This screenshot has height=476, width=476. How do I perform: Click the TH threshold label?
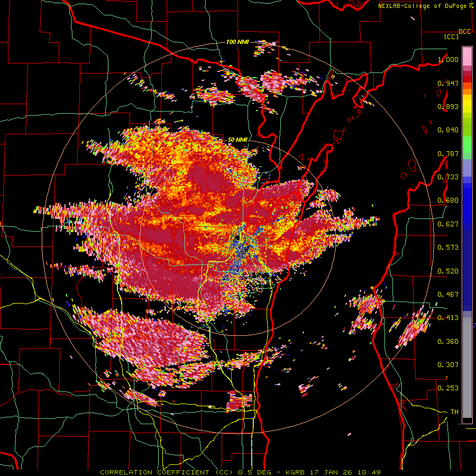coord(454,412)
